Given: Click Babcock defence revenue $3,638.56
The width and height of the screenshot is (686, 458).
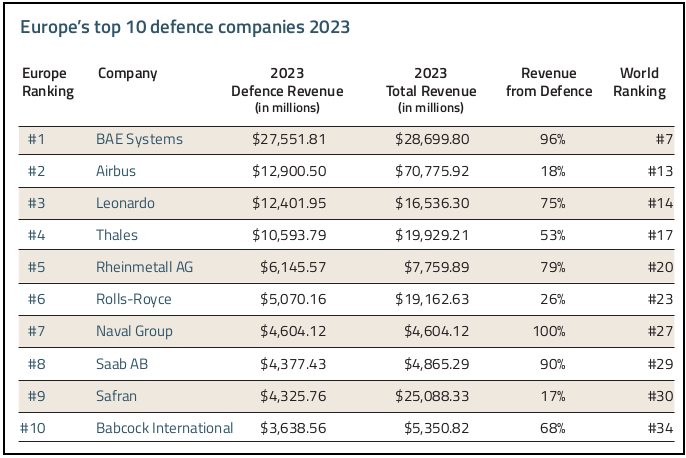Looking at the screenshot, I should tap(293, 428).
